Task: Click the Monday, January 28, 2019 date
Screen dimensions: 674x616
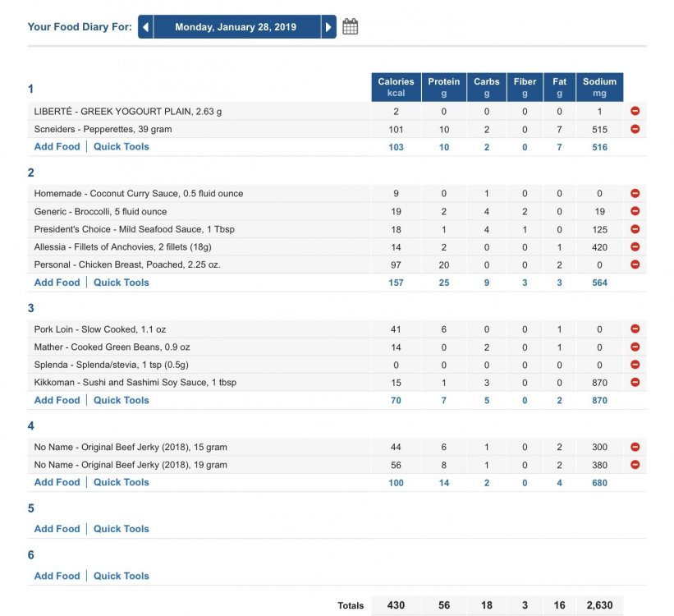Action: (236, 26)
